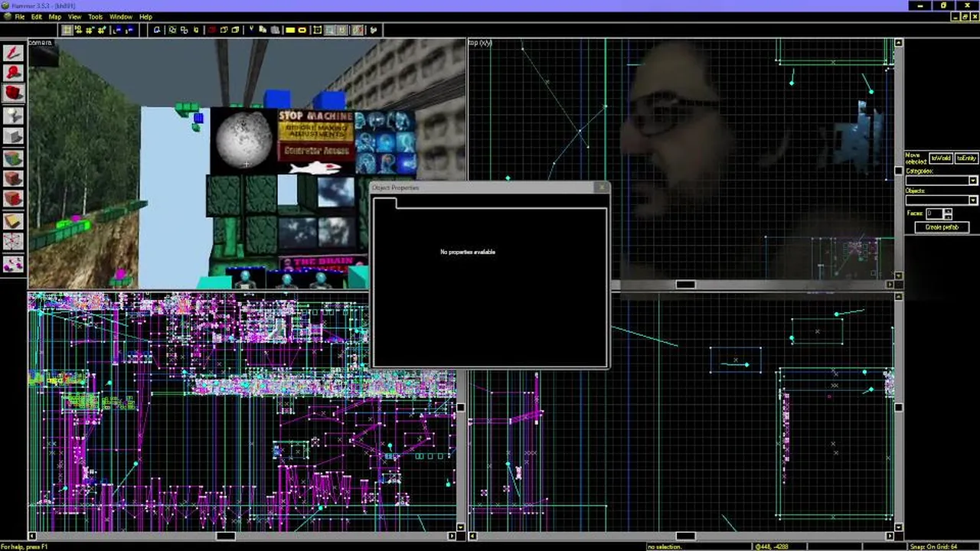This screenshot has width=980, height=551.
Task: Click the Save Window State icon
Action: click(x=129, y=30)
